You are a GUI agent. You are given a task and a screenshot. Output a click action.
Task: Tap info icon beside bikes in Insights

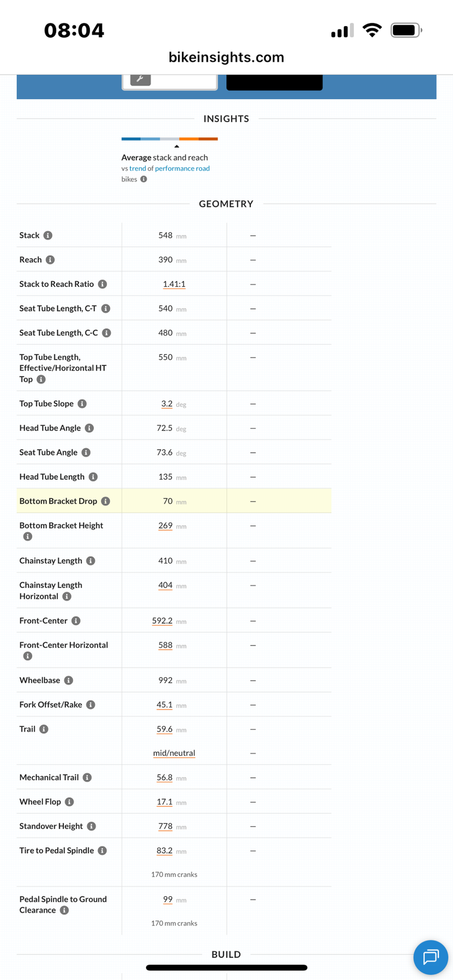(144, 179)
